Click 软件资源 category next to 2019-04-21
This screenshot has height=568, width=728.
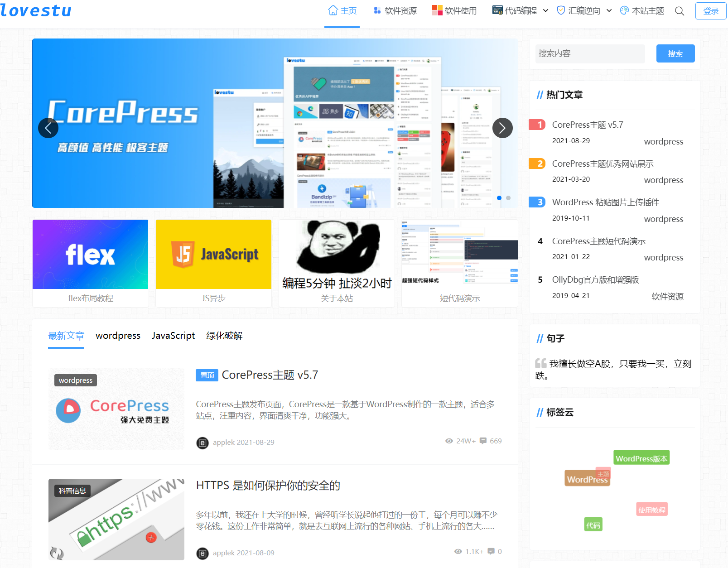(x=667, y=296)
